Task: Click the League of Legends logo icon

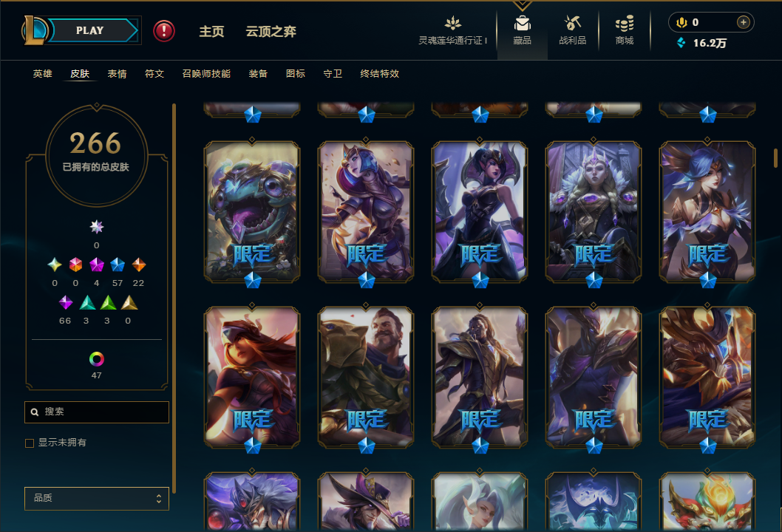Action: 34,30
